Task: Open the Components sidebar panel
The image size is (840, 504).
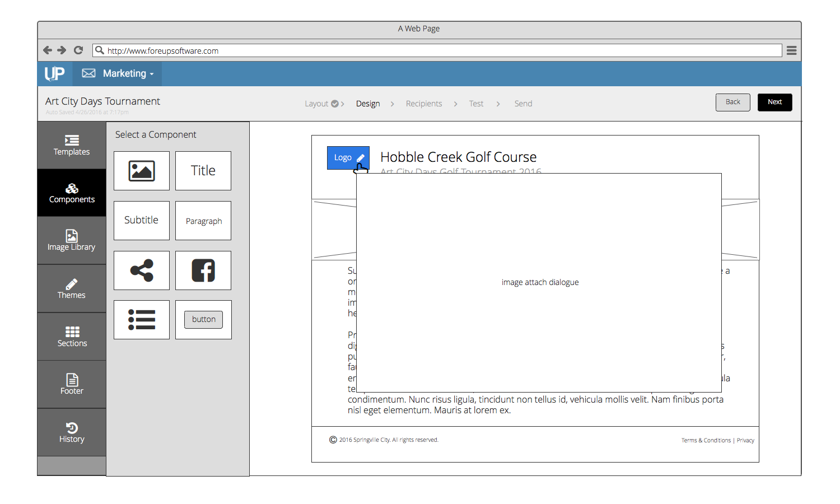Action: point(72,193)
